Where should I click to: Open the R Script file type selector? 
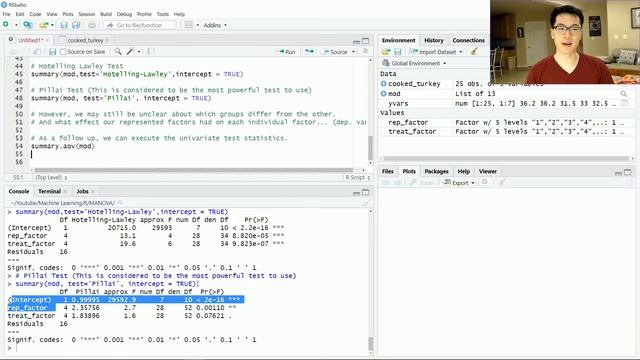point(358,178)
